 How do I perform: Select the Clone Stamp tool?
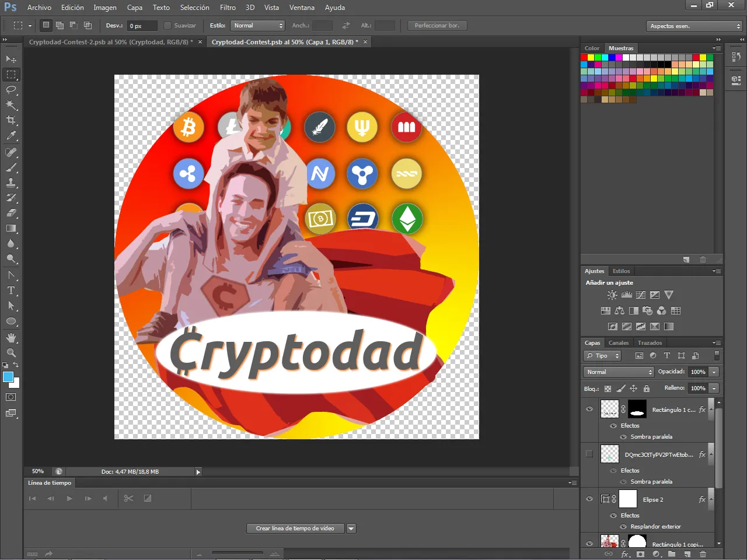(11, 183)
